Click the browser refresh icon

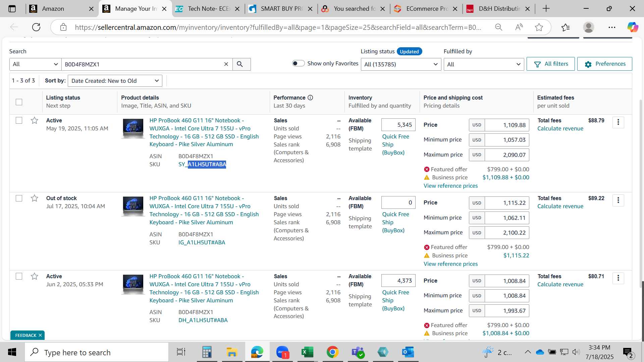point(36,27)
